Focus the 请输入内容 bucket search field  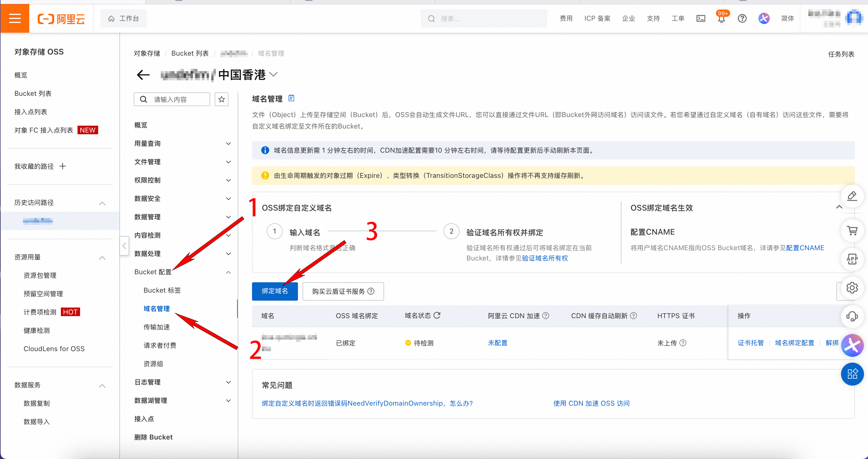(x=172, y=99)
